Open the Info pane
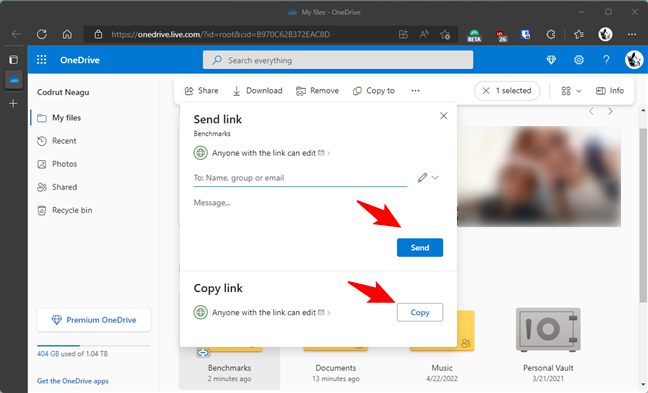The image size is (648, 393). 610,91
